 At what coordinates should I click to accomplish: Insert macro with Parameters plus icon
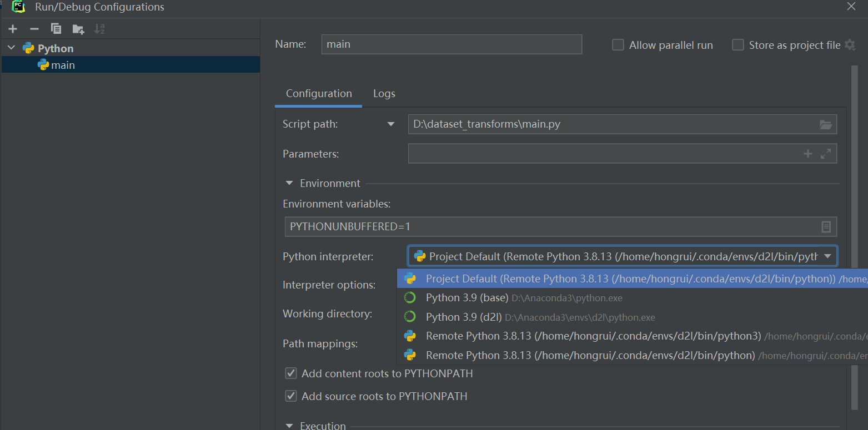[x=808, y=154]
